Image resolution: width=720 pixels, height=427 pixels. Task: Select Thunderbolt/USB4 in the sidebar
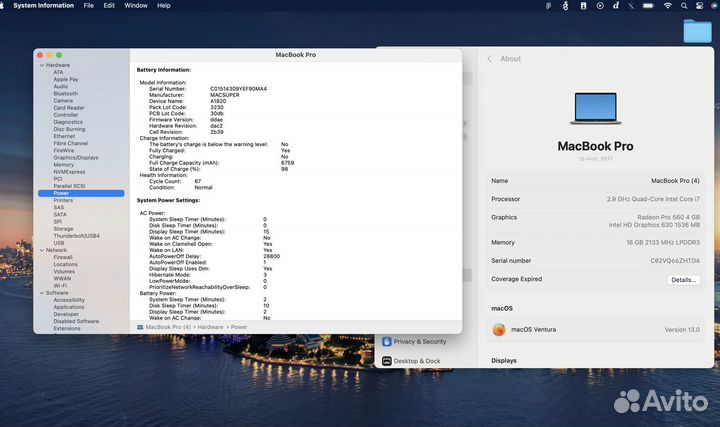pos(77,236)
